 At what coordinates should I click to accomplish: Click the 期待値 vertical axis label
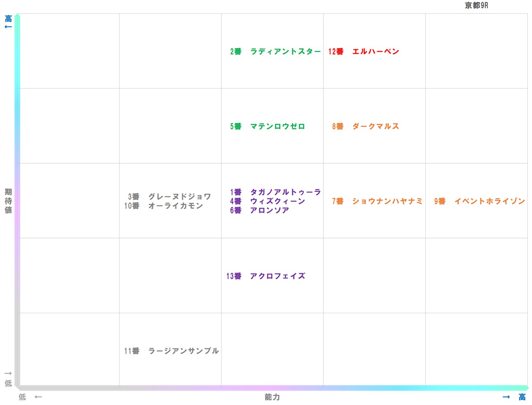tap(8, 201)
